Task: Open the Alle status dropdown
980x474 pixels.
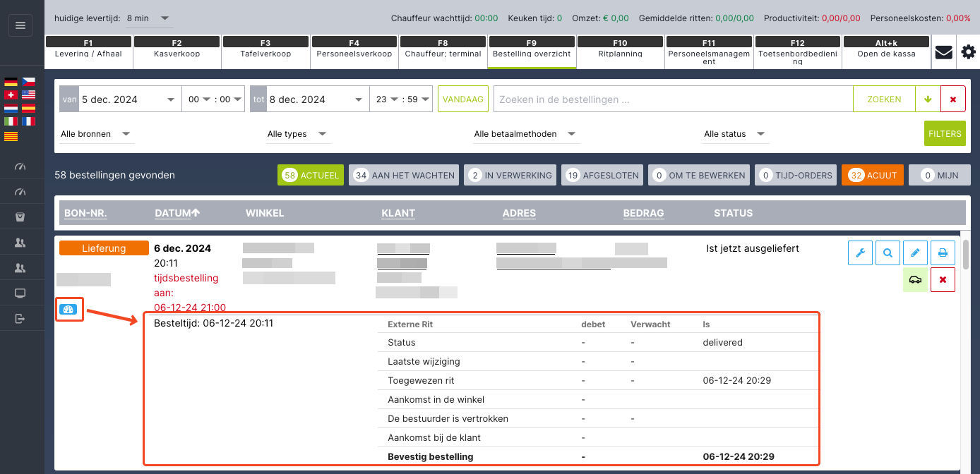Action: [734, 134]
